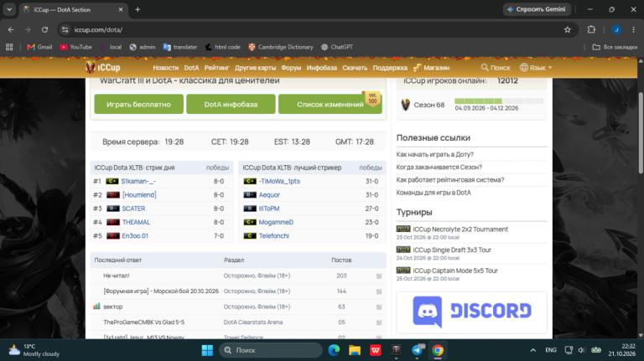
Task: Click the Список изменений button
Action: tap(330, 104)
